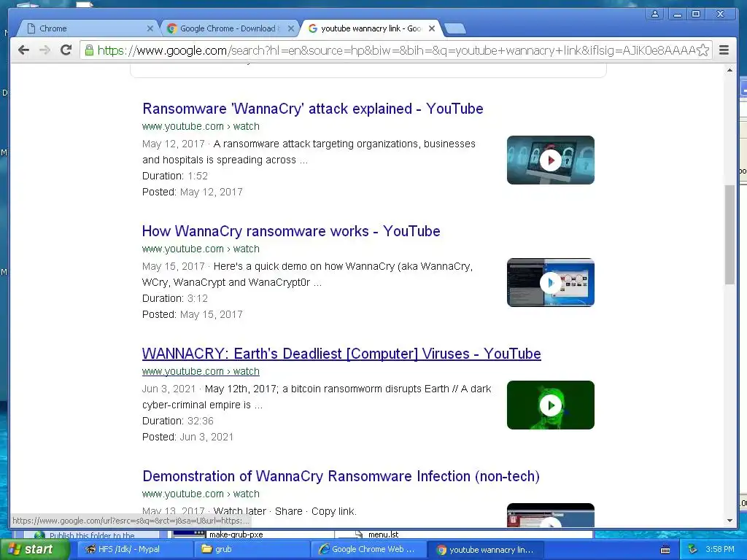This screenshot has width=747, height=560.
Task: Click youtube.com URL under 'attack explained' result
Action: pyautogui.click(x=201, y=126)
